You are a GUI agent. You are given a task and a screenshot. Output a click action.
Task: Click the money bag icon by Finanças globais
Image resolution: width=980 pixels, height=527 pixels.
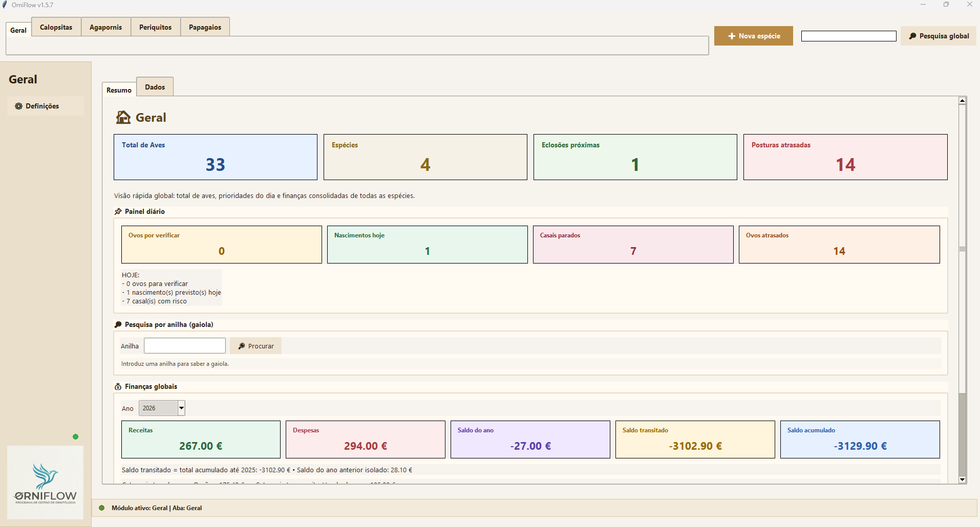[118, 386]
